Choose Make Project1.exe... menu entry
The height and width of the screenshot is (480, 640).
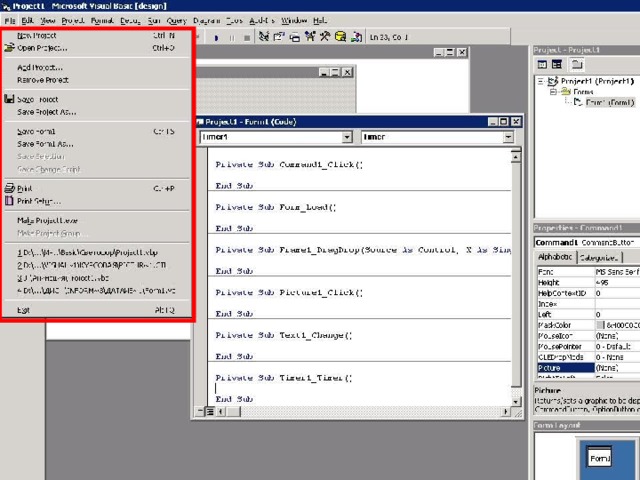(96, 220)
